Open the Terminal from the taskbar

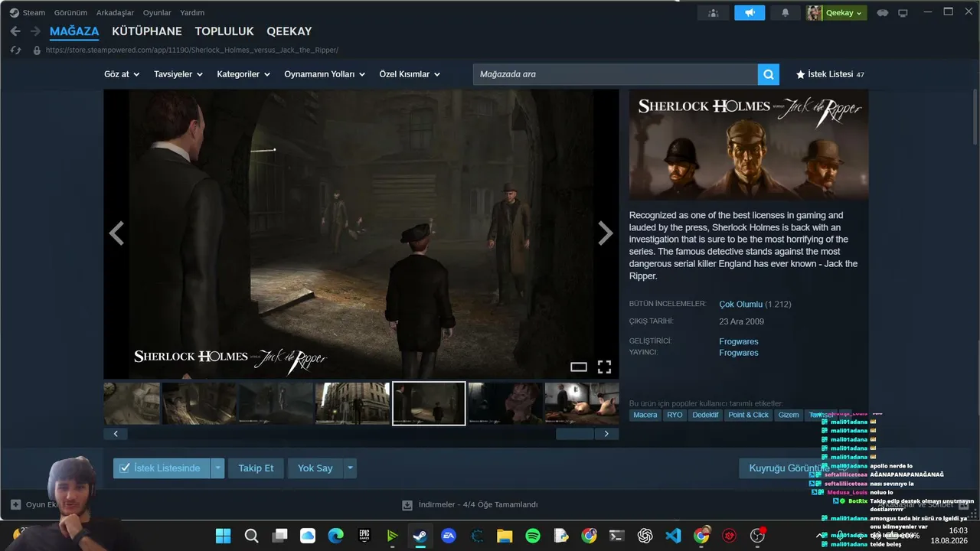click(x=617, y=536)
